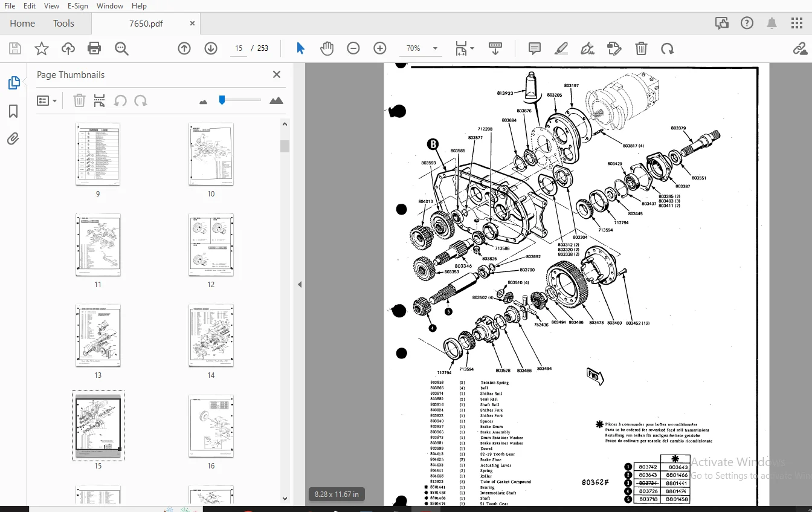Click the page number field
The image size is (812, 512).
(x=239, y=48)
